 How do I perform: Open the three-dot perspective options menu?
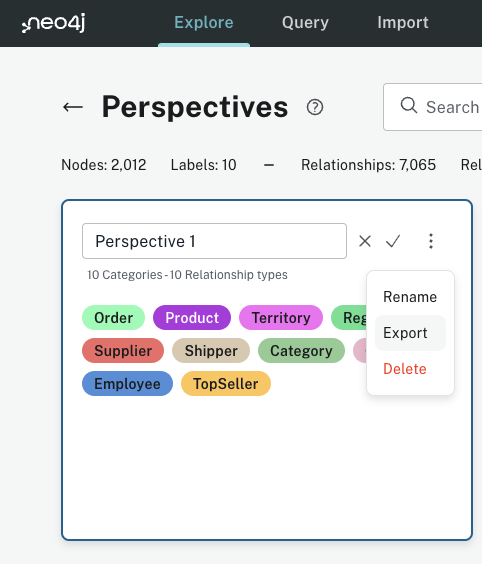pos(431,241)
